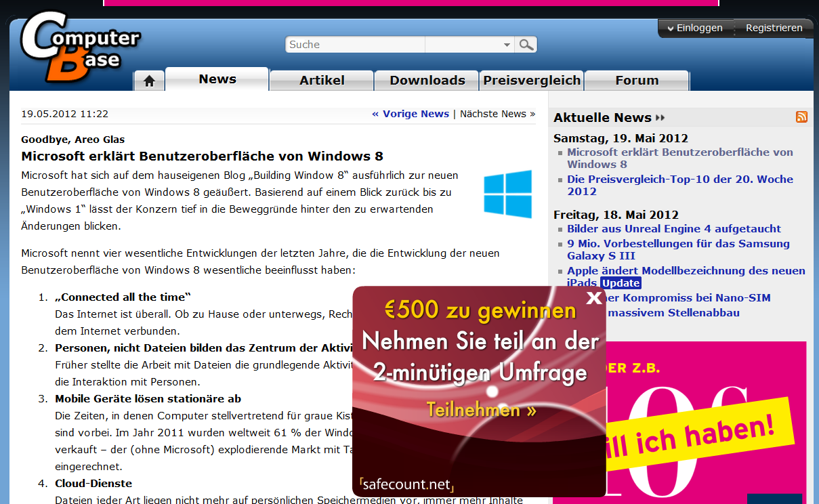Image resolution: width=819 pixels, height=504 pixels.
Task: Open Bilder aus Unreal Engine 4 aufgetaucht
Action: click(x=674, y=229)
